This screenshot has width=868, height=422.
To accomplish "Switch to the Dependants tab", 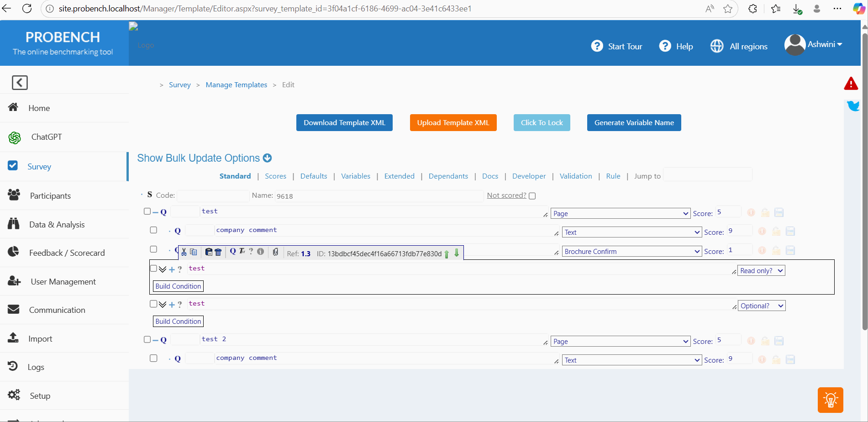I will [448, 176].
